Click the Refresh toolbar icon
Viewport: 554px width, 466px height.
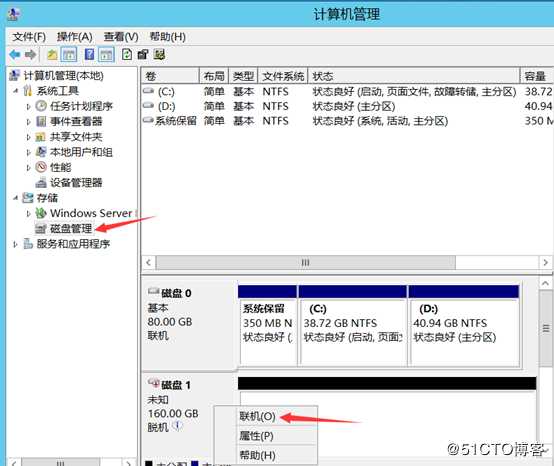click(x=126, y=54)
